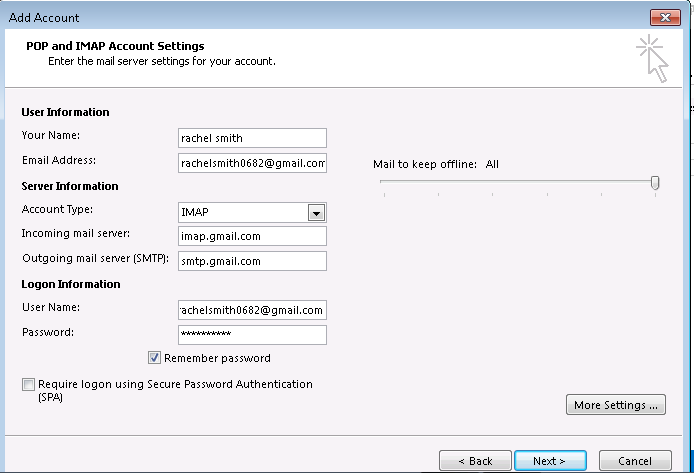Open More Settings dialog
This screenshot has width=694, height=473.
616,404
